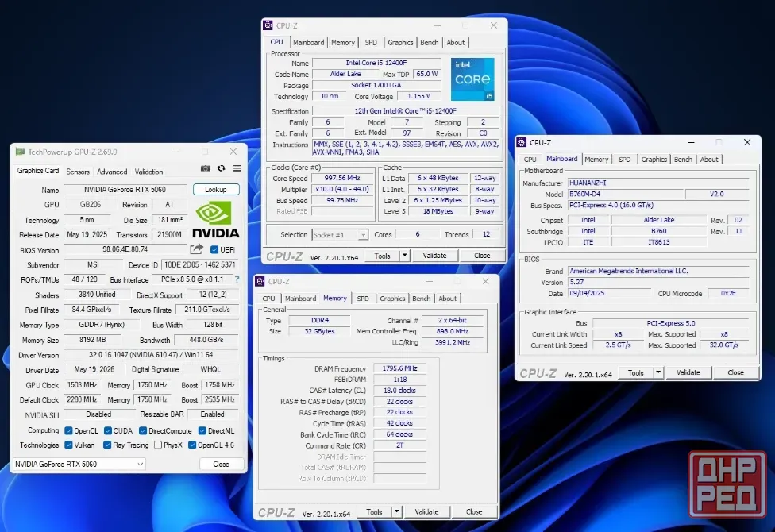Click Close button in the Mainboard window
The height and width of the screenshot is (532, 775).
click(x=735, y=372)
